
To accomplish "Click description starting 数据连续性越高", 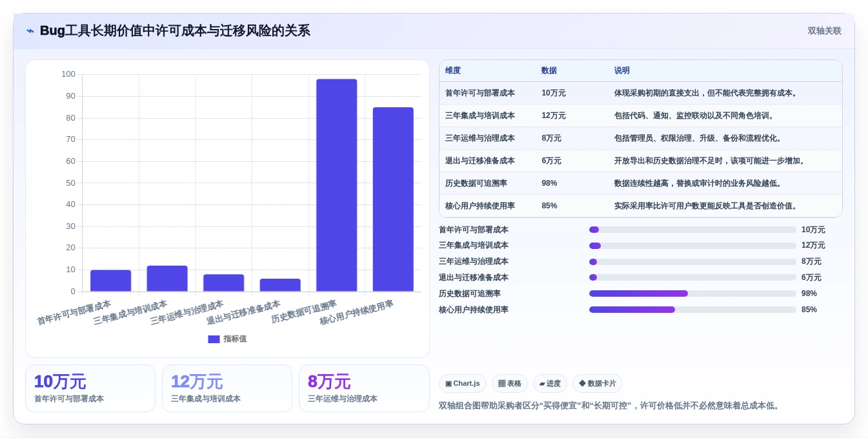I will tap(699, 183).
